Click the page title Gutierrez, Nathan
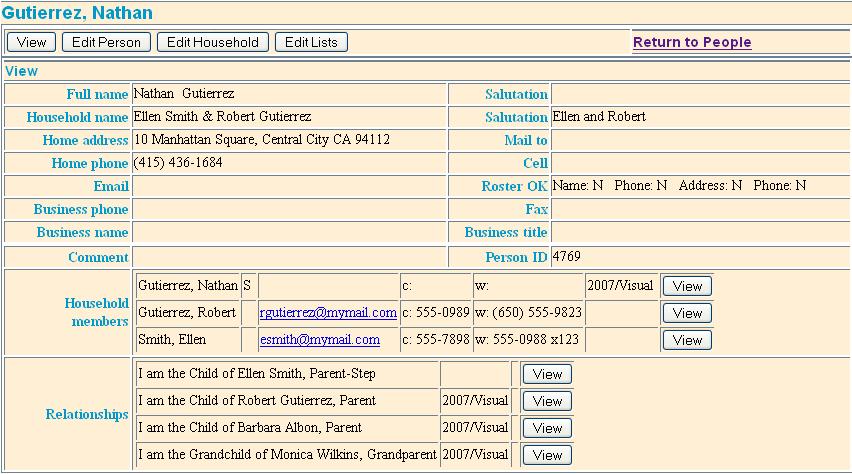Viewport: 852px width, 474px height. click(77, 13)
